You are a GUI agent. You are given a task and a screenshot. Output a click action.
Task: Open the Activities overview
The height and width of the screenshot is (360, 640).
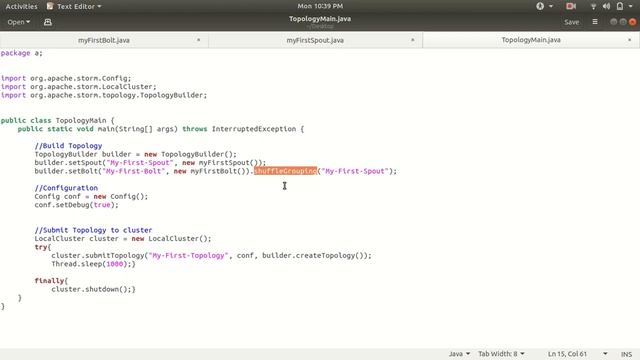coord(21,6)
